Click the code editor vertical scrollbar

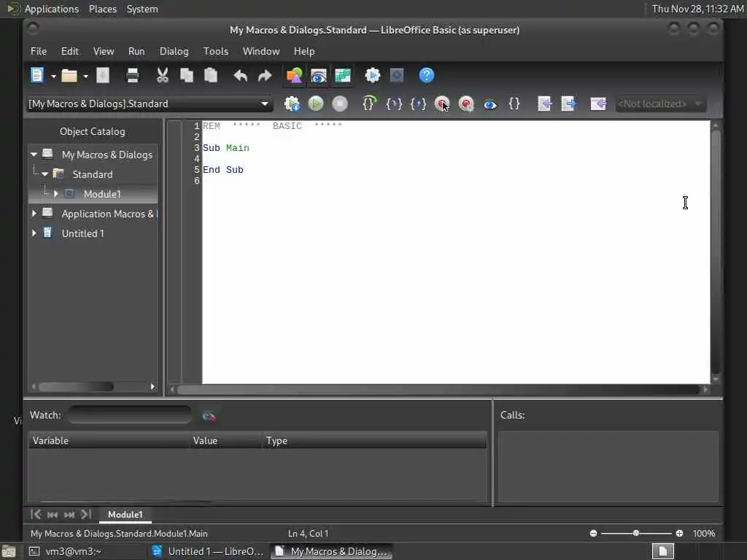point(716,252)
